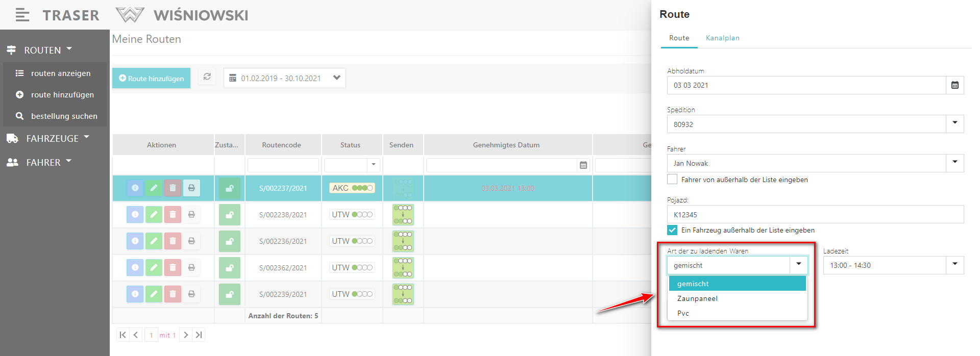Click the hamburger menu icon

pyautogui.click(x=22, y=15)
